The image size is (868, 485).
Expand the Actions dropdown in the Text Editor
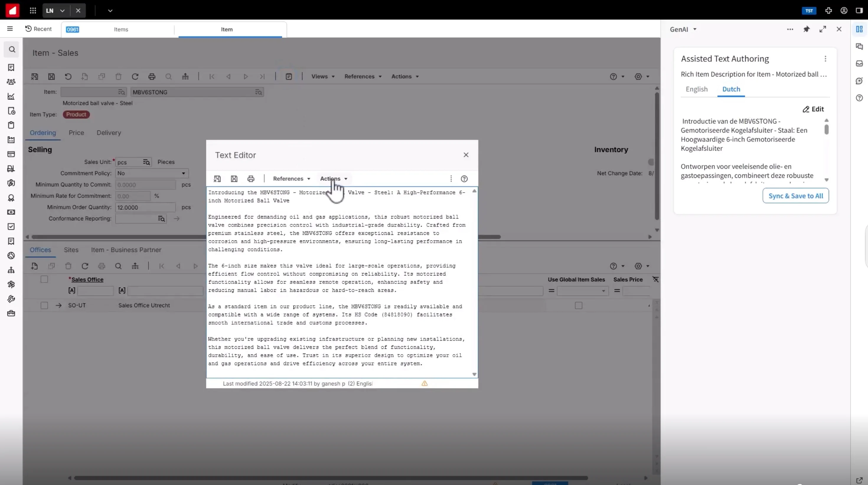[x=334, y=179]
